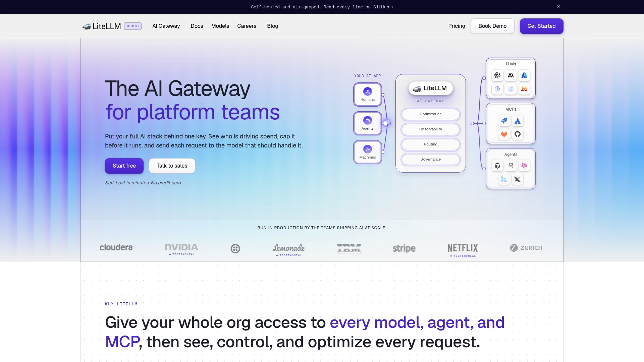Click the black cube logo in Agents
The height and width of the screenshot is (362, 644).
pyautogui.click(x=497, y=166)
